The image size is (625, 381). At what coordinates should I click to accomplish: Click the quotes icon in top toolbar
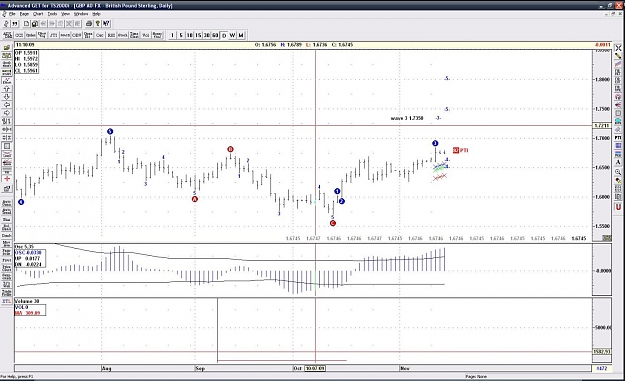coord(15,24)
